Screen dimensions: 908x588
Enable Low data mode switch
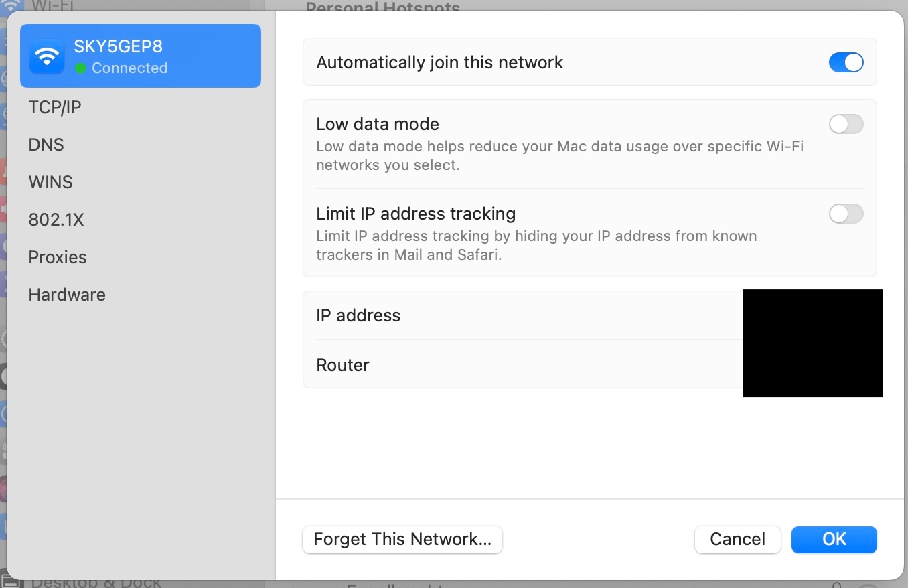pyautogui.click(x=846, y=124)
